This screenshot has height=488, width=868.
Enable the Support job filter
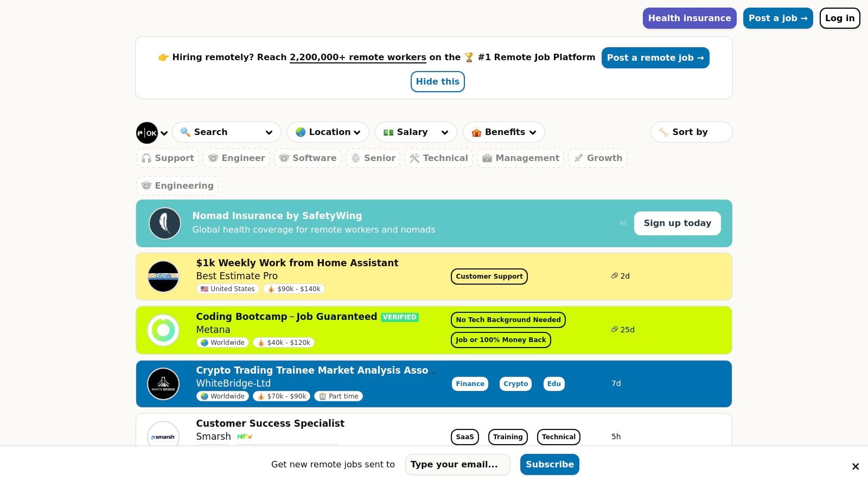pyautogui.click(x=168, y=158)
